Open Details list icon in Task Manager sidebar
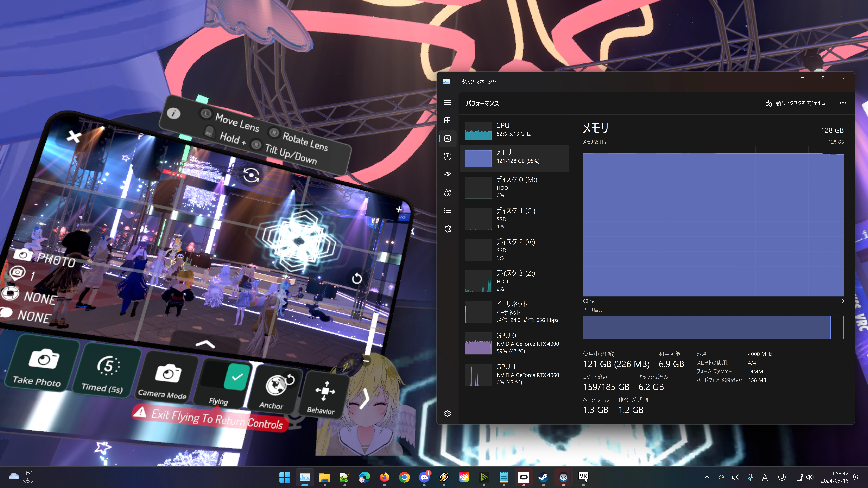Viewport: 868px width, 488px height. tap(447, 211)
